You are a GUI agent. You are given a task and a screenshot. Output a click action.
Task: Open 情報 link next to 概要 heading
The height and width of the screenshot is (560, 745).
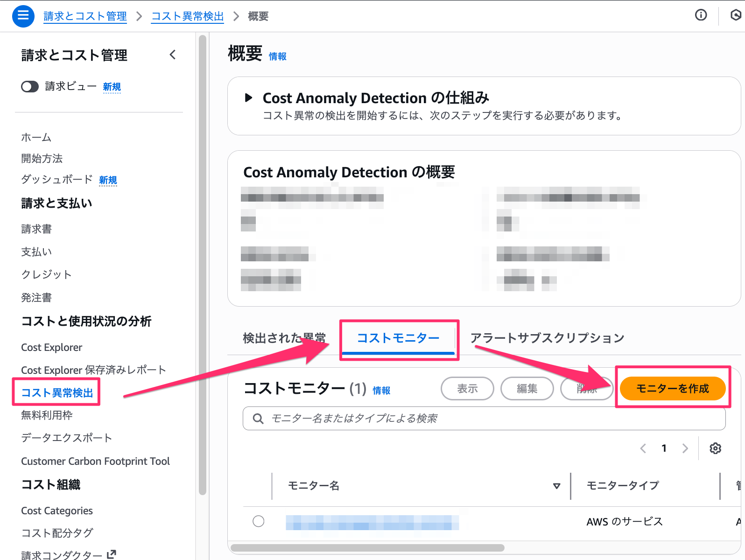[x=278, y=56]
